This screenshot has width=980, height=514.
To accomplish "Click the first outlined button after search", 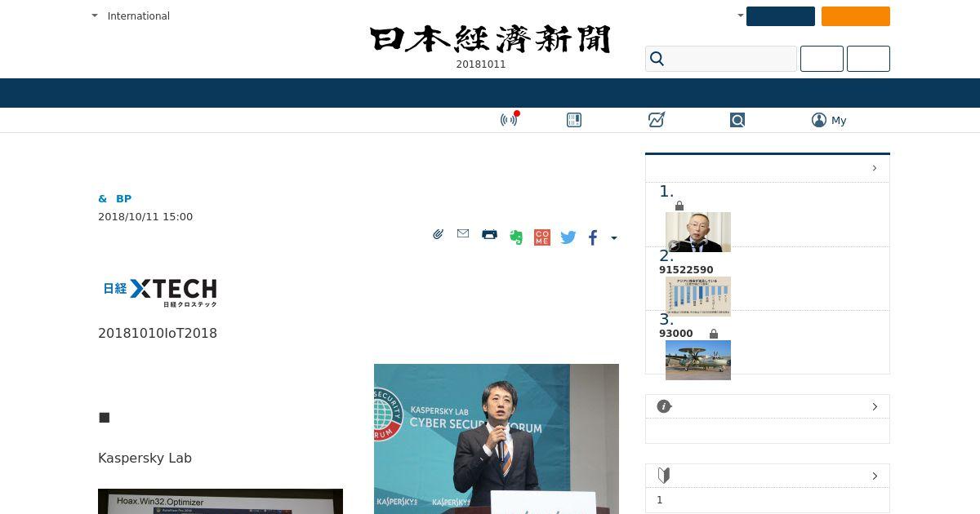I will (822, 59).
